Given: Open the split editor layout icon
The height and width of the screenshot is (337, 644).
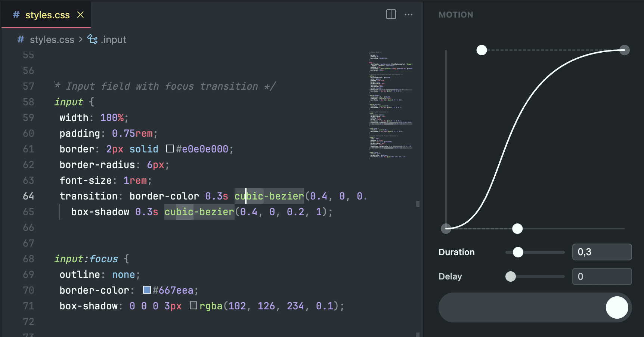Looking at the screenshot, I should 391,14.
